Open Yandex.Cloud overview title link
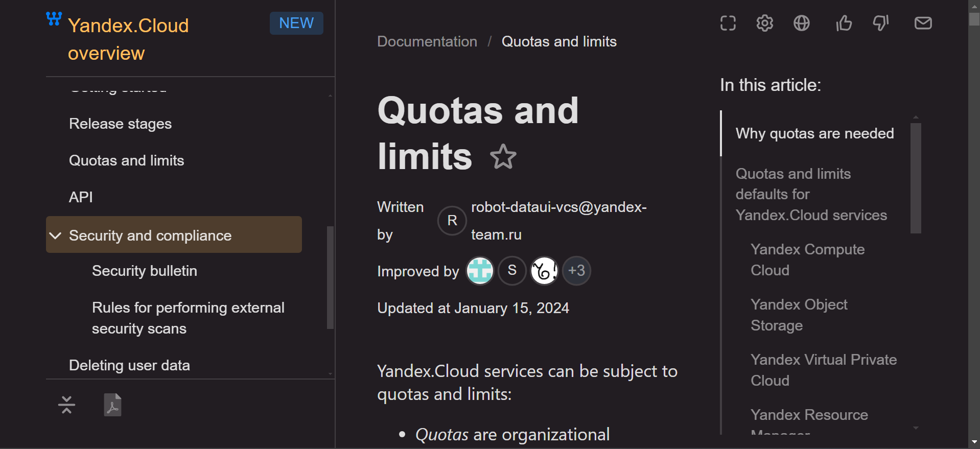This screenshot has width=980, height=449. (x=128, y=39)
